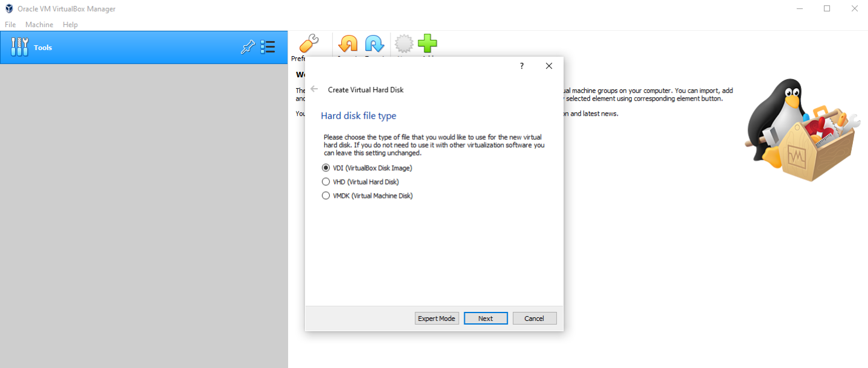Select VDI (VirtualBox Disk Image) option
The width and height of the screenshot is (868, 368).
click(368, 168)
